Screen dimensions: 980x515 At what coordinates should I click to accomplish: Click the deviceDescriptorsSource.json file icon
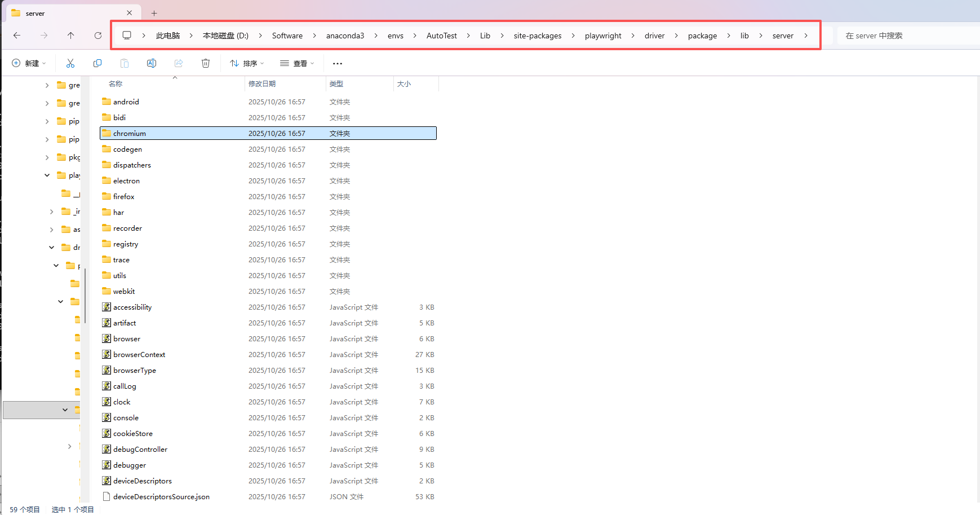click(107, 496)
